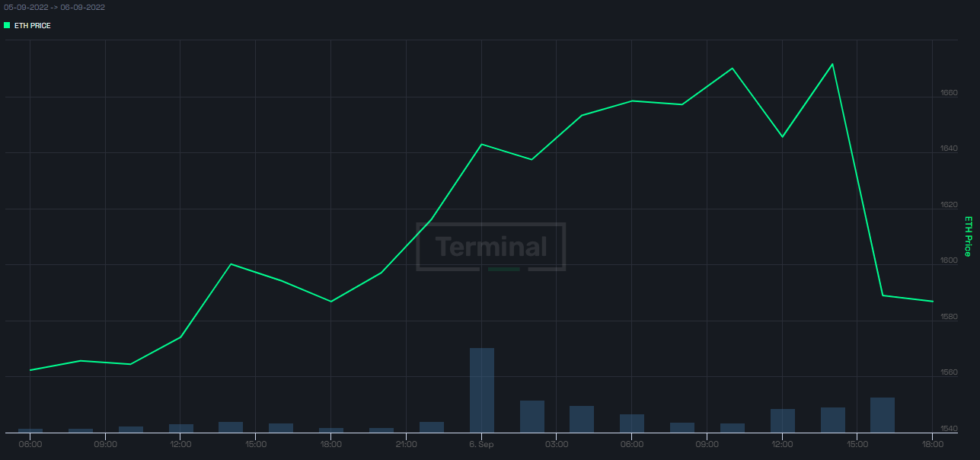This screenshot has height=460, width=980.
Task: Click the ETH Price vertical axis title
Action: coord(968,236)
